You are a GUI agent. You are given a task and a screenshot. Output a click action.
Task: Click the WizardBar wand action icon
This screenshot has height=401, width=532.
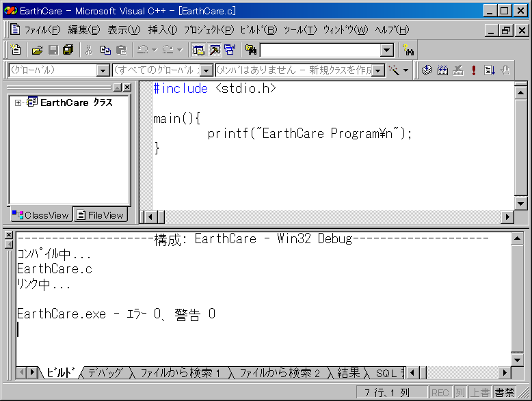394,70
